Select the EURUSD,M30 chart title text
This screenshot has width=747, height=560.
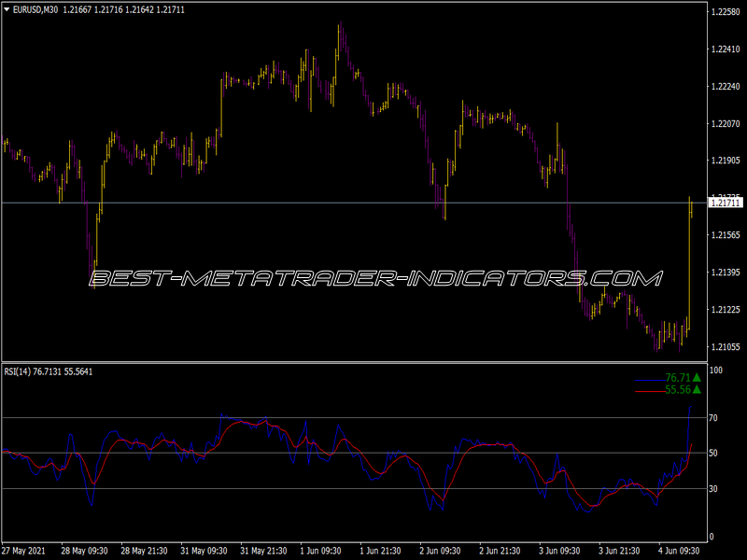(x=35, y=9)
